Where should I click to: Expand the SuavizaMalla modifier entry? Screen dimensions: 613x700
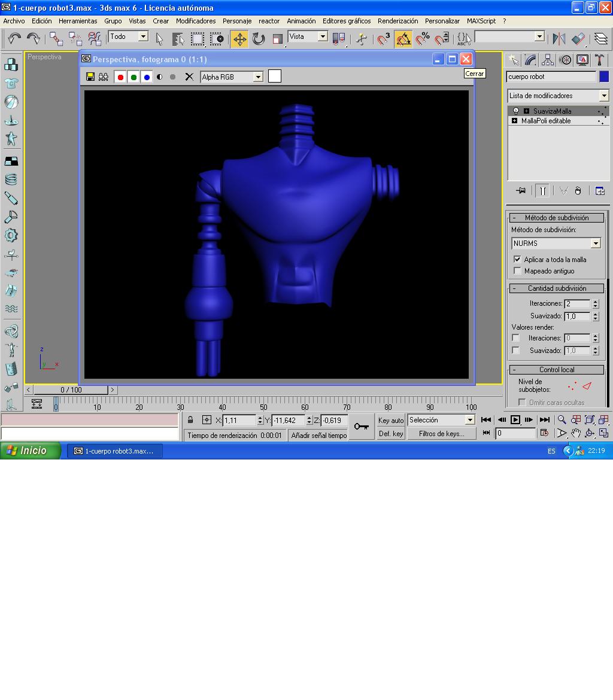click(x=526, y=111)
